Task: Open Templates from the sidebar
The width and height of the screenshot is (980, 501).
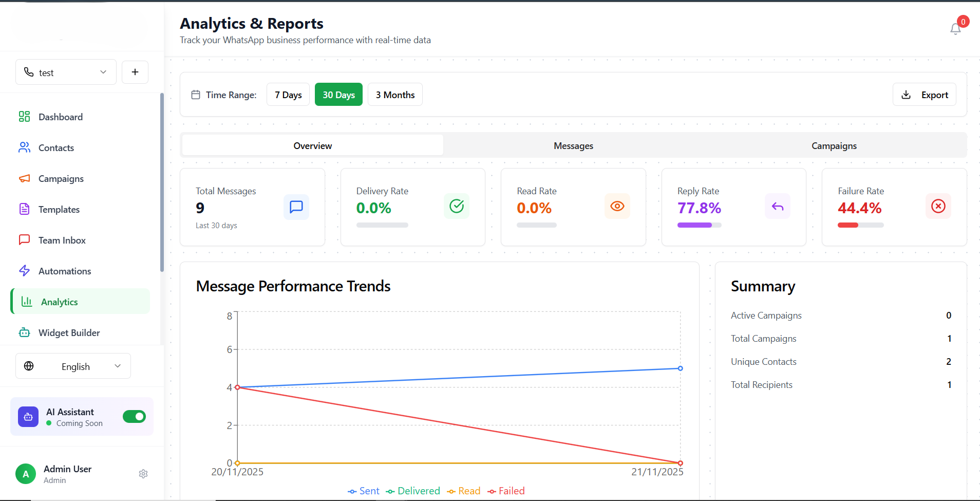Action: (x=80, y=209)
